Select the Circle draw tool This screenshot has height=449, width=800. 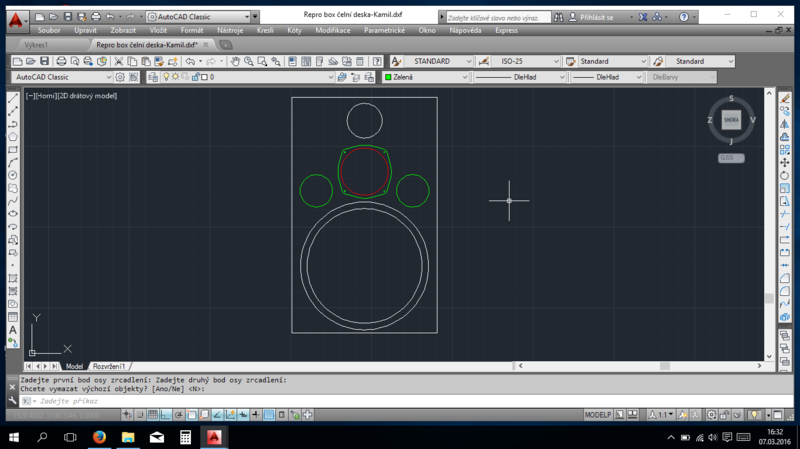point(13,176)
